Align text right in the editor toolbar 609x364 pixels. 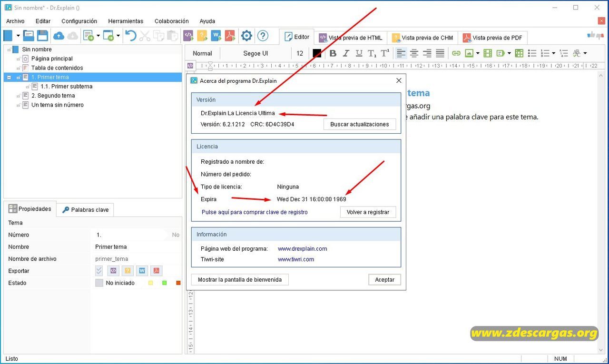[427, 53]
